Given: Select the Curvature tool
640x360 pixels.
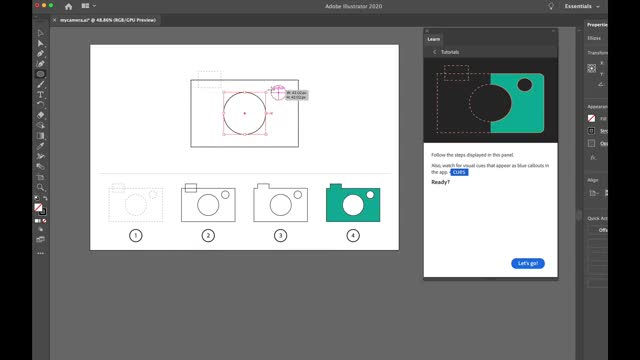Looking at the screenshot, I should [x=40, y=64].
